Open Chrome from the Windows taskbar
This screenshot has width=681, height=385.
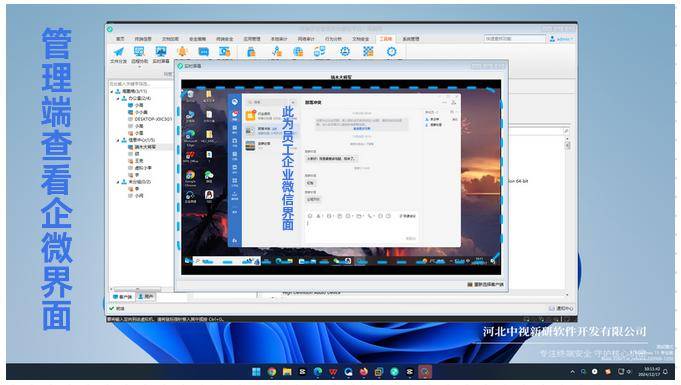272,372
